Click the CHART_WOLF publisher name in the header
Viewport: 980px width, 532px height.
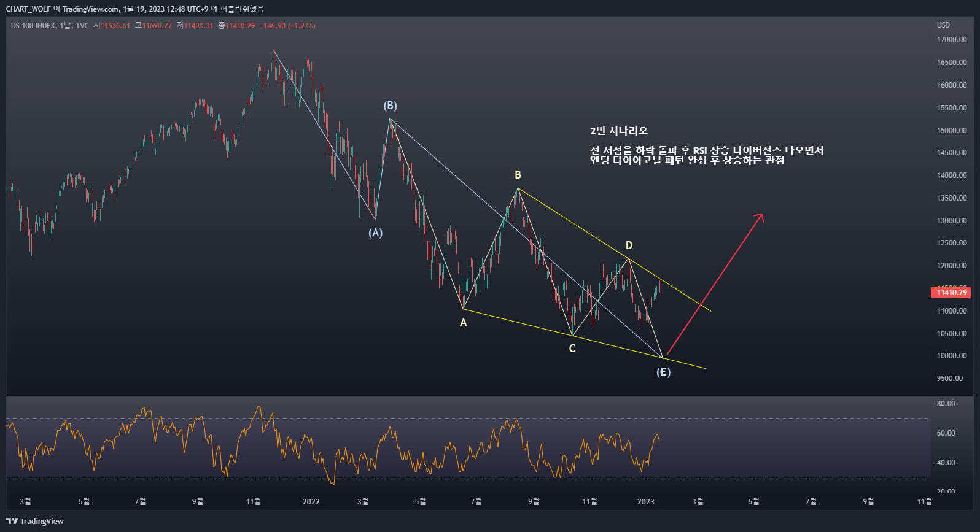pos(28,9)
